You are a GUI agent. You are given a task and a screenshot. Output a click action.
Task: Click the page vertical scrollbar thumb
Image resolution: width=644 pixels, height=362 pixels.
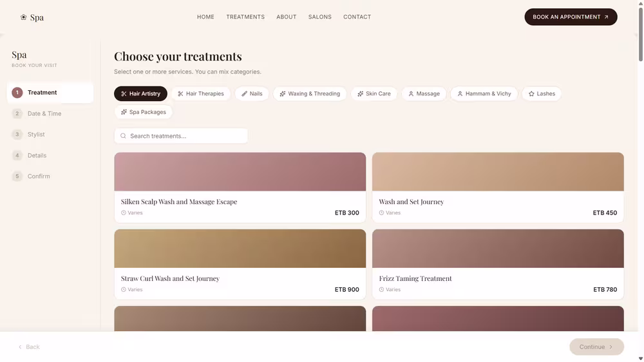[x=640, y=33]
